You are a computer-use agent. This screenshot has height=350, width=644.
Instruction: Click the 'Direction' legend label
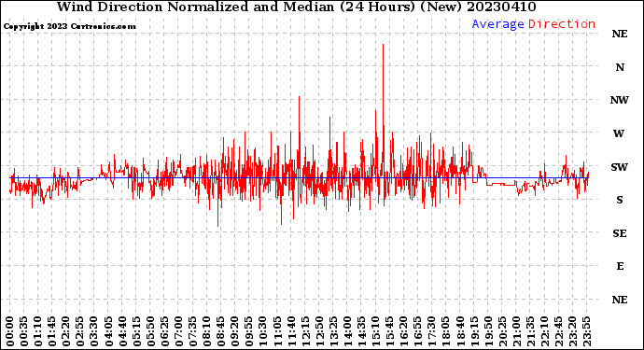coord(562,24)
